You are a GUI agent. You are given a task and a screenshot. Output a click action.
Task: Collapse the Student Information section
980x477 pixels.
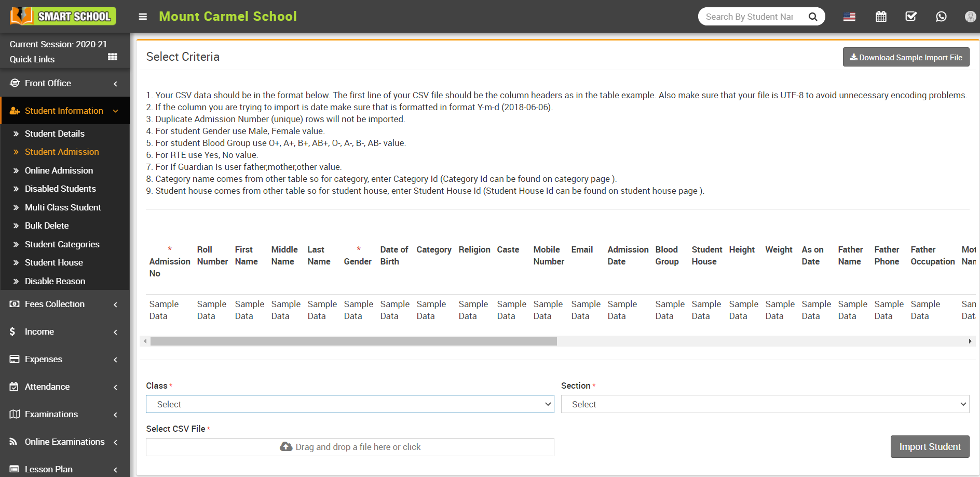(x=115, y=111)
